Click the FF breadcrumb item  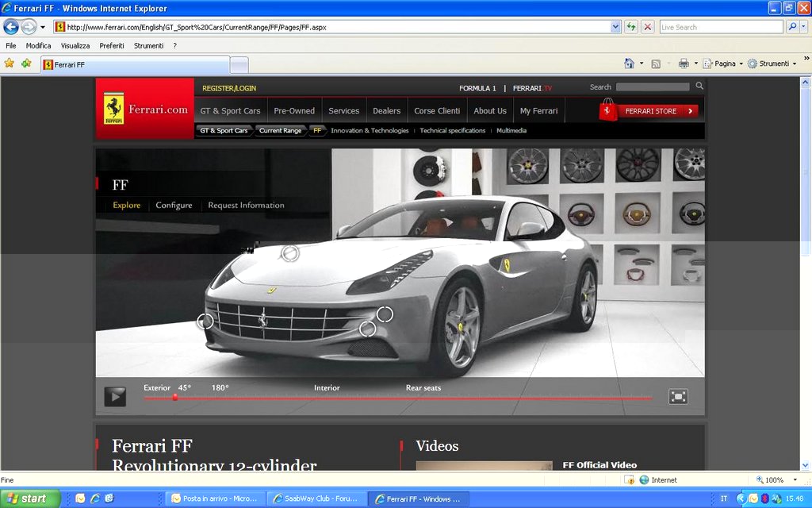tap(317, 131)
